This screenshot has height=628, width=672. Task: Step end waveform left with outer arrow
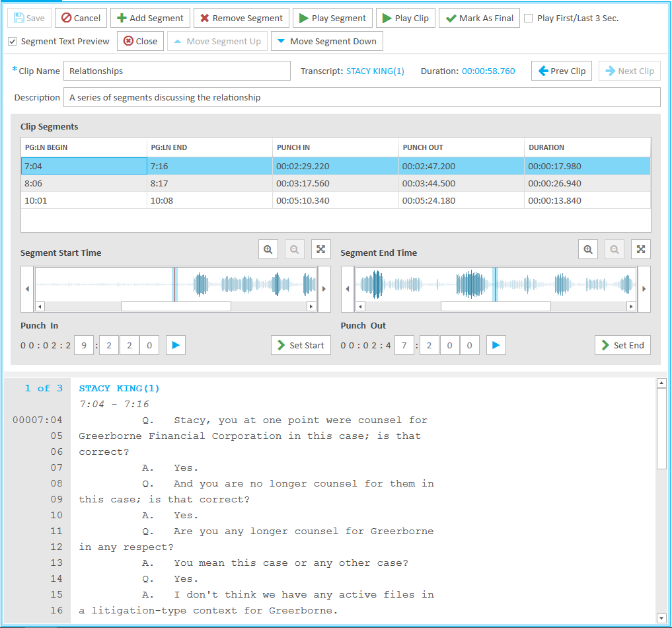click(348, 289)
